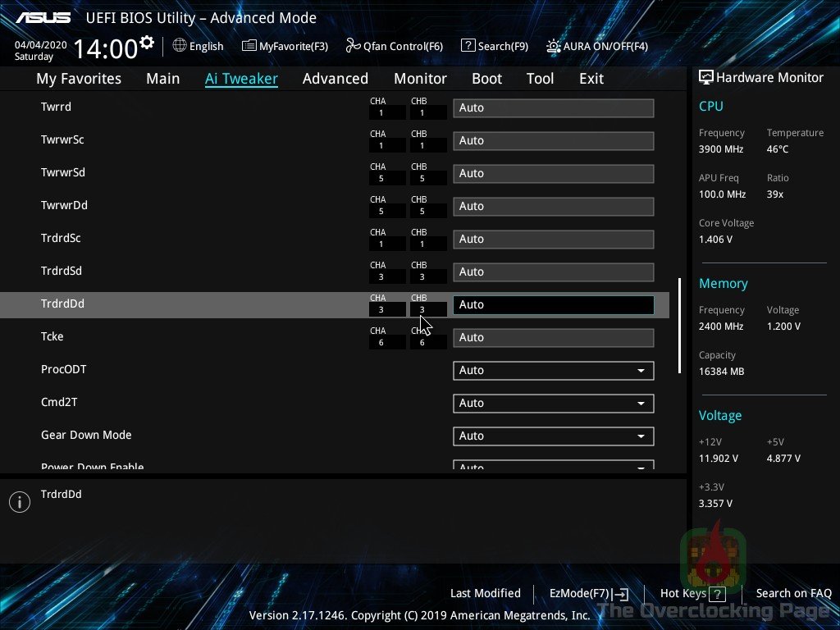
Task: Click the Hardware Monitor panel icon
Action: pos(707,76)
